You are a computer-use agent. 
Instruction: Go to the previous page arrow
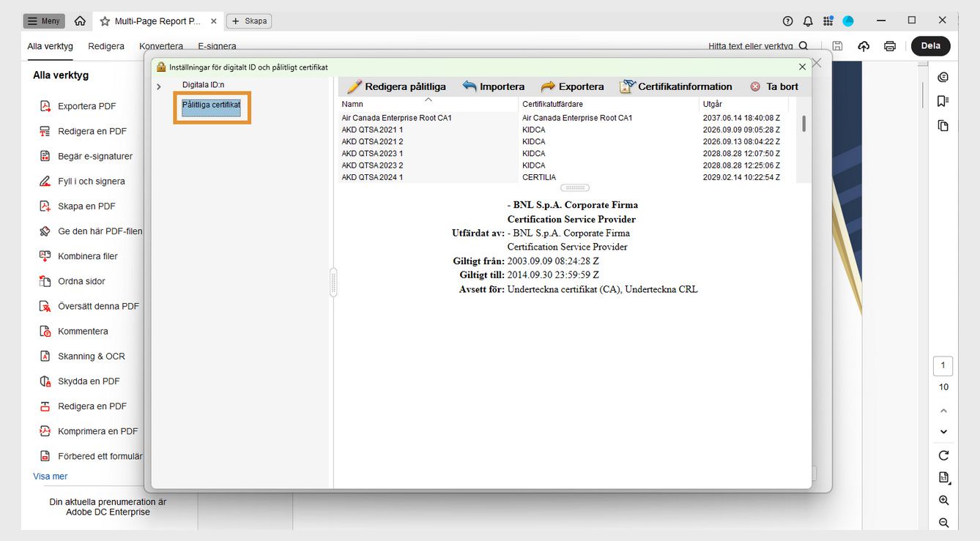[x=943, y=411]
